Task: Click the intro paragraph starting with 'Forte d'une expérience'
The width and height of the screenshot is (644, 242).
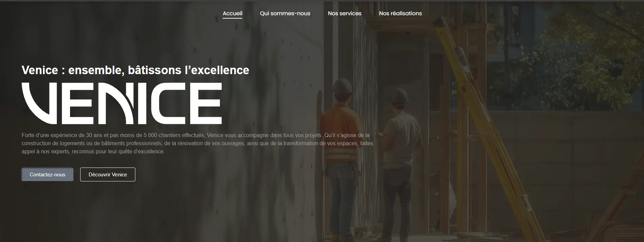Action: point(197,143)
